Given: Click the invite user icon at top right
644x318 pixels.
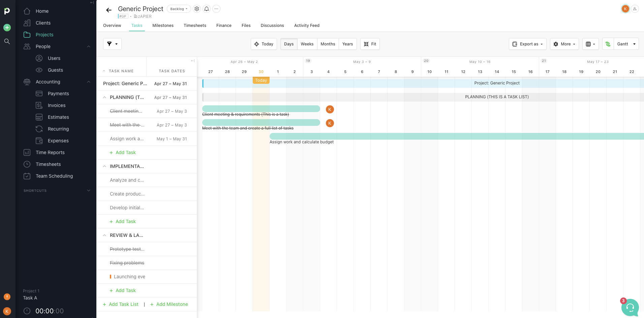Looking at the screenshot, I should click(635, 9).
